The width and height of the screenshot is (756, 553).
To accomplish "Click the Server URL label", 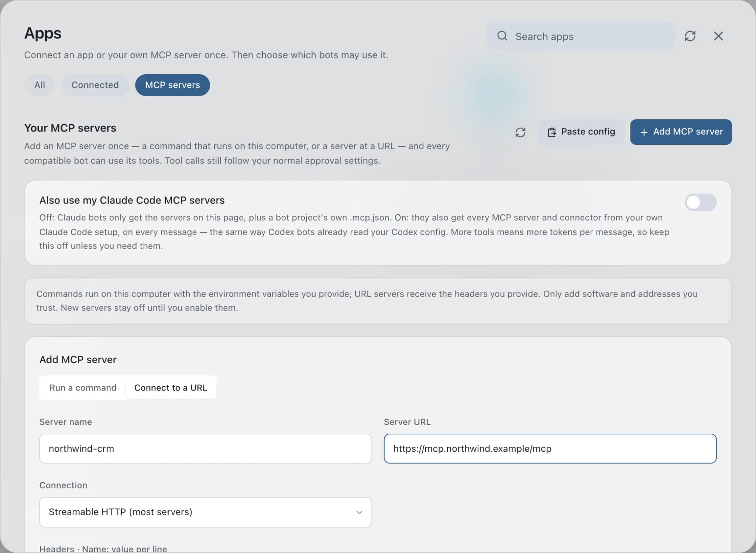I will 407,422.
